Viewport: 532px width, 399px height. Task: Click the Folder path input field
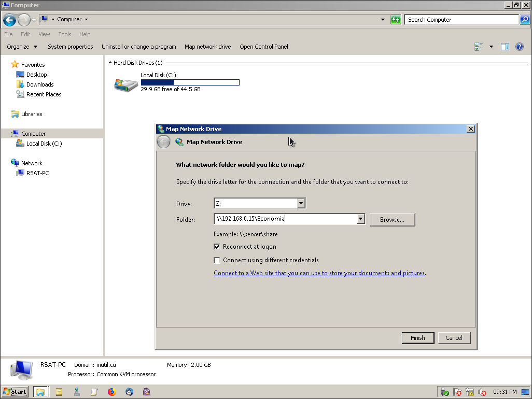point(286,219)
